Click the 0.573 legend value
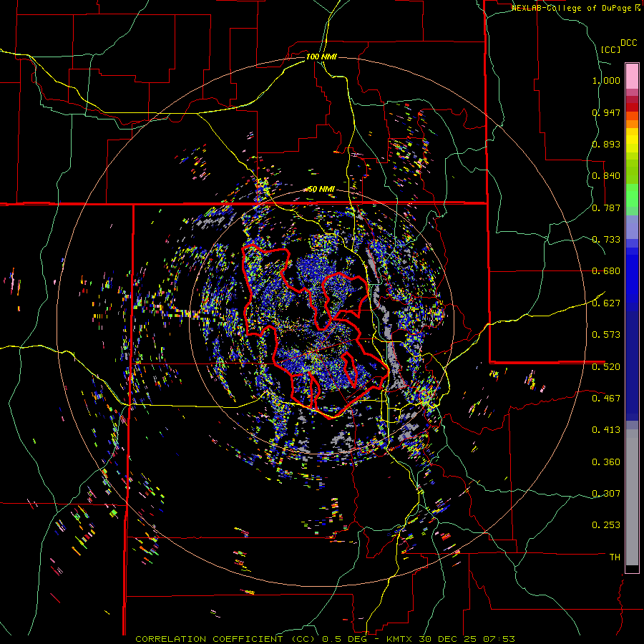This screenshot has width=644, height=644. click(606, 334)
